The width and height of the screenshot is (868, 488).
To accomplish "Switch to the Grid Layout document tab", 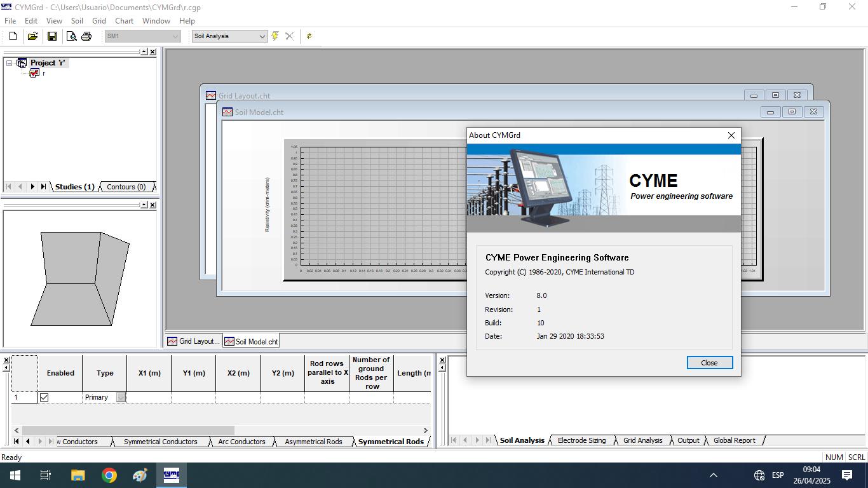I will (x=193, y=341).
